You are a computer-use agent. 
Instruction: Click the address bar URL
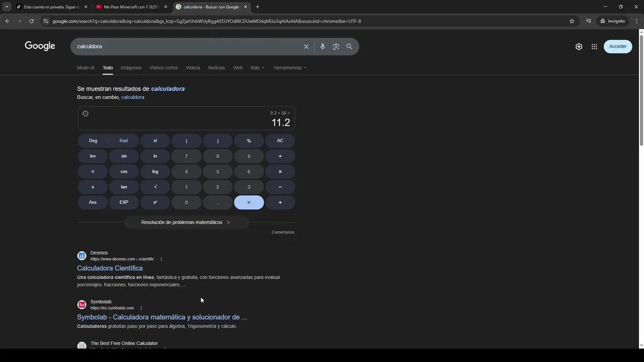(206, 21)
